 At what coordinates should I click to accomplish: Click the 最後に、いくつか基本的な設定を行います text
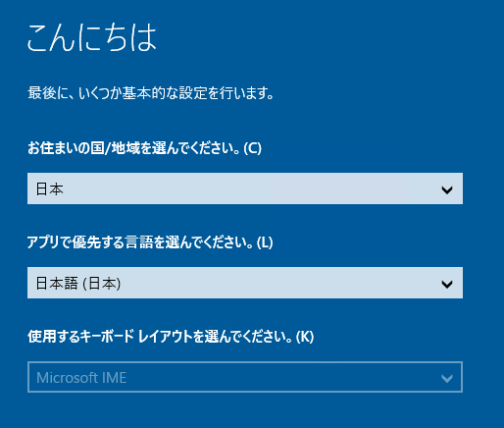point(151,93)
